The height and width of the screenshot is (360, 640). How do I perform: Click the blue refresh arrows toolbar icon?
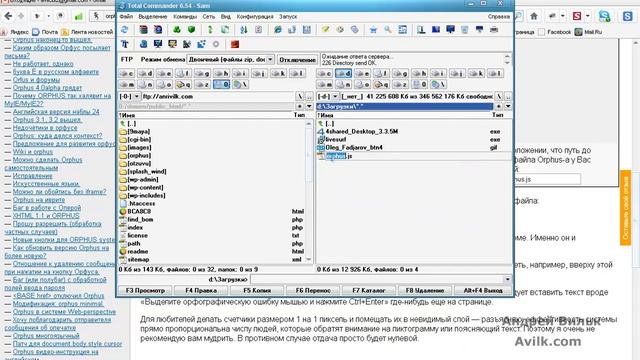point(125,30)
